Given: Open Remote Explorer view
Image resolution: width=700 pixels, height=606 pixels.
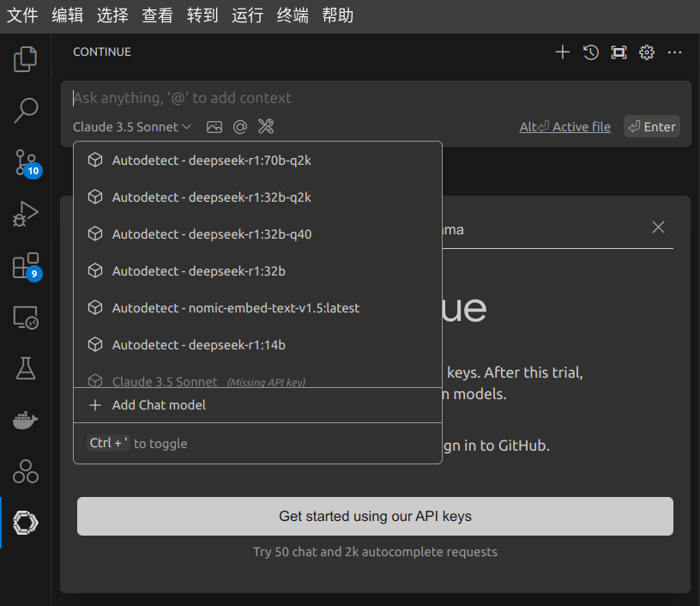Looking at the screenshot, I should [x=26, y=318].
